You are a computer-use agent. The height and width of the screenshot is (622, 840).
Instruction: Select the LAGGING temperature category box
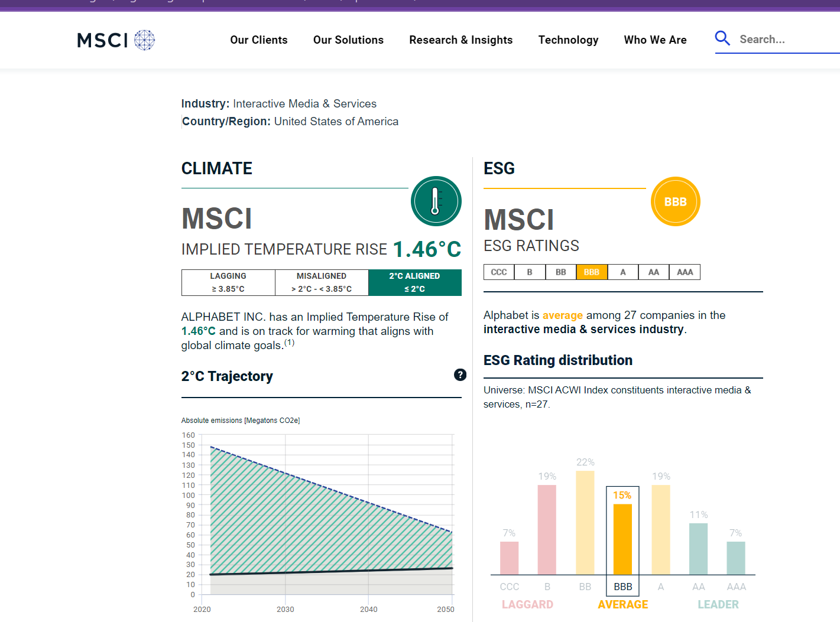tap(228, 282)
